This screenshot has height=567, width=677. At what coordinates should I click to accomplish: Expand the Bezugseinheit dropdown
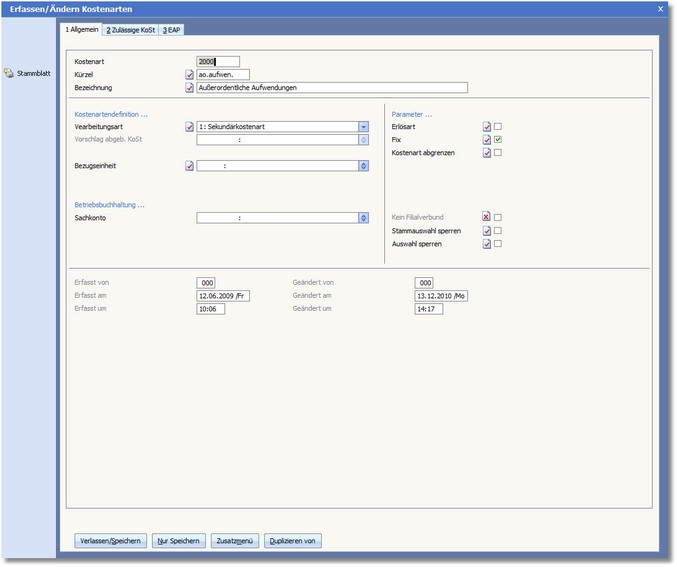pos(363,166)
